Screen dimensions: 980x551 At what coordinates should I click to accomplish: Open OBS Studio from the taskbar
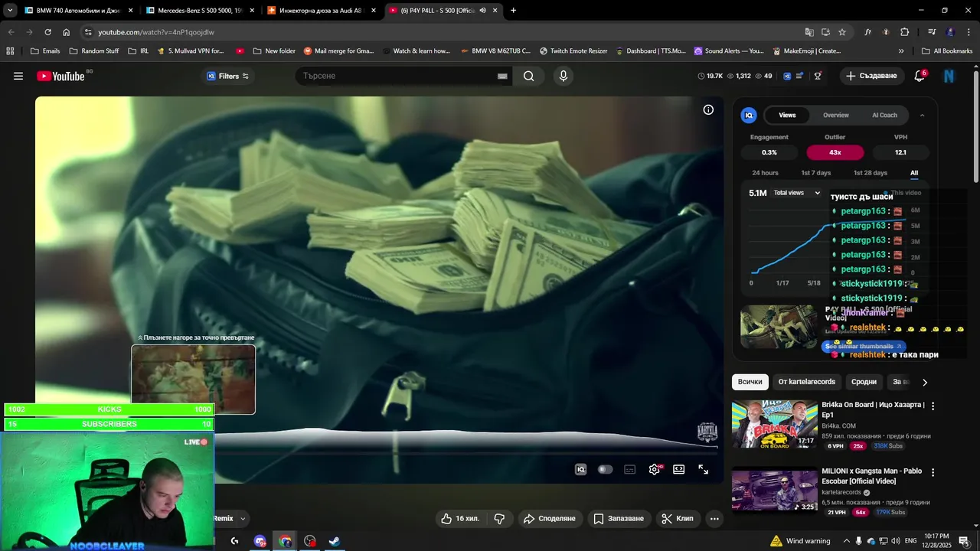coord(310,541)
